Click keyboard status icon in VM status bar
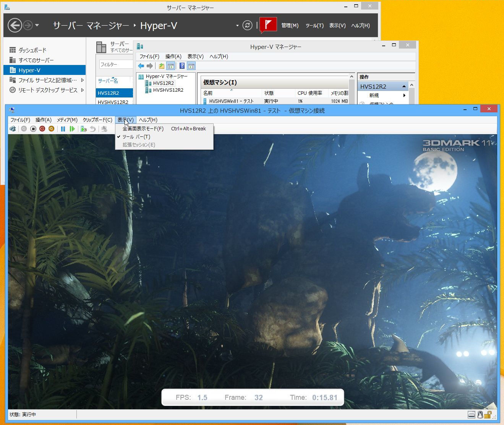 click(x=472, y=414)
